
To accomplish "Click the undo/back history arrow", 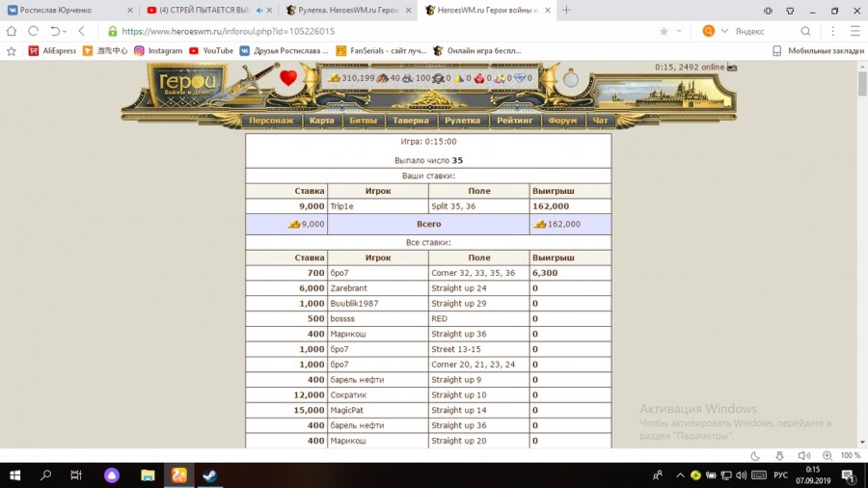I will 55,31.
